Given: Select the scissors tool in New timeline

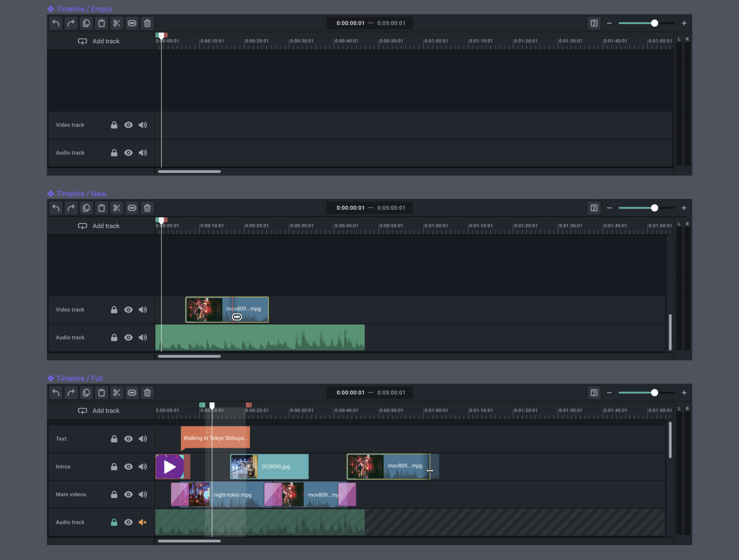Looking at the screenshot, I should coord(117,208).
